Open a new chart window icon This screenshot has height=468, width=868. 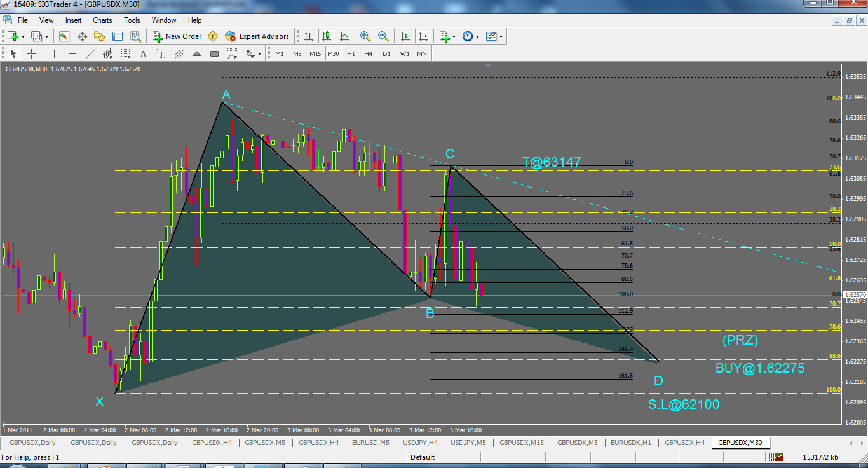12,36
